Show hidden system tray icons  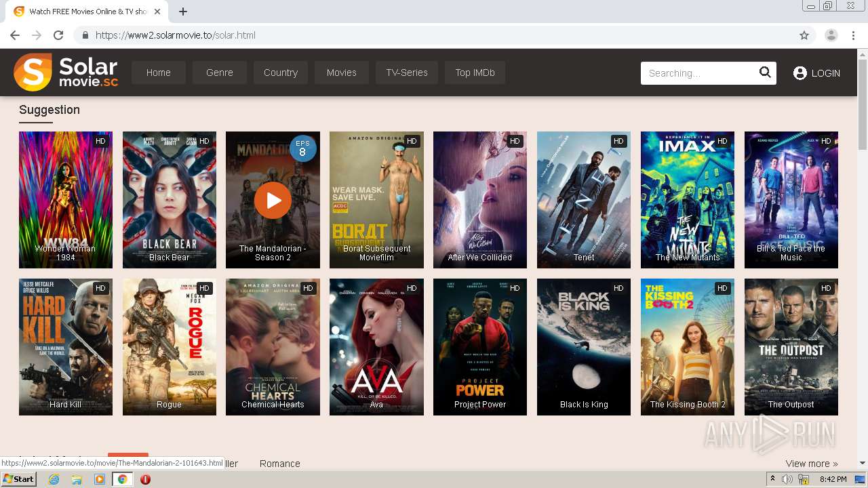pyautogui.click(x=772, y=479)
